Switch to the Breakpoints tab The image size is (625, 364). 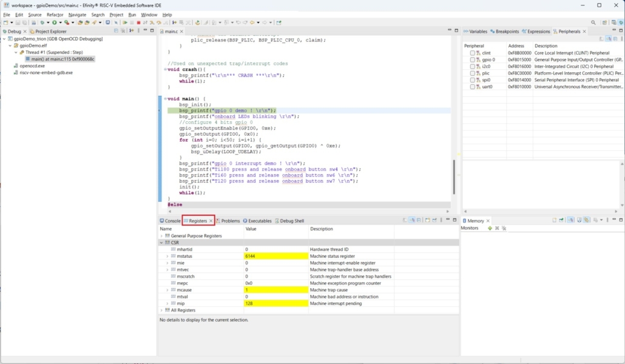tap(505, 32)
